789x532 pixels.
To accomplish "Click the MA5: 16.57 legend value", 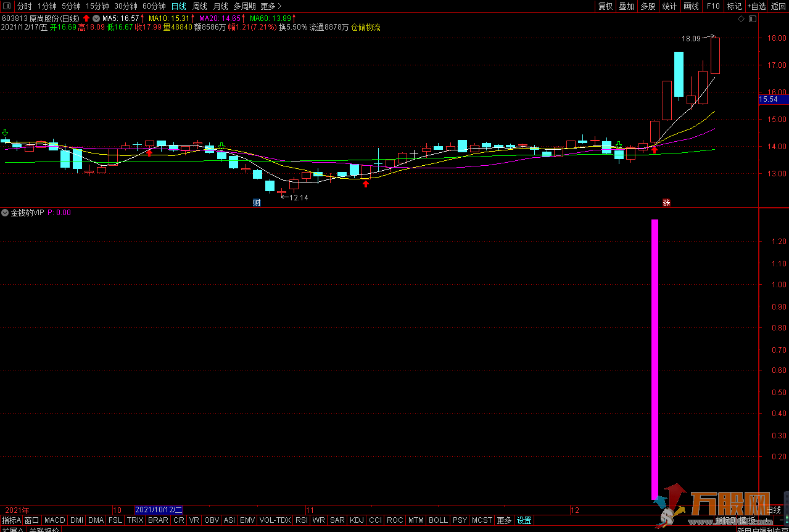I will [121, 18].
